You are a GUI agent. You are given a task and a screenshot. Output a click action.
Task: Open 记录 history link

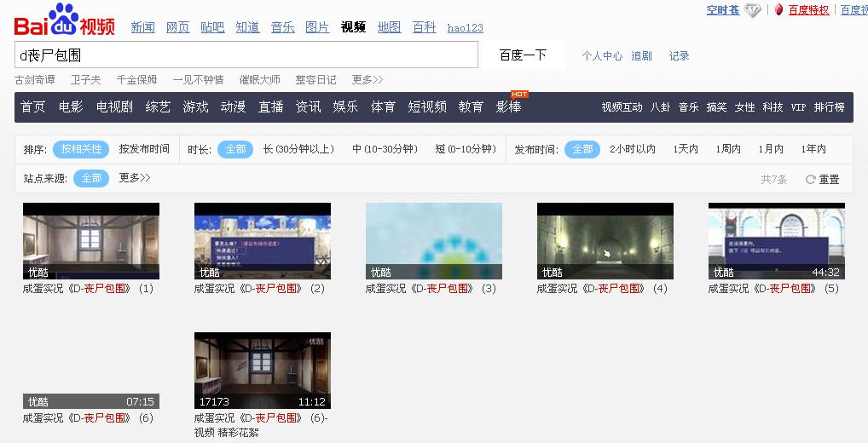680,56
